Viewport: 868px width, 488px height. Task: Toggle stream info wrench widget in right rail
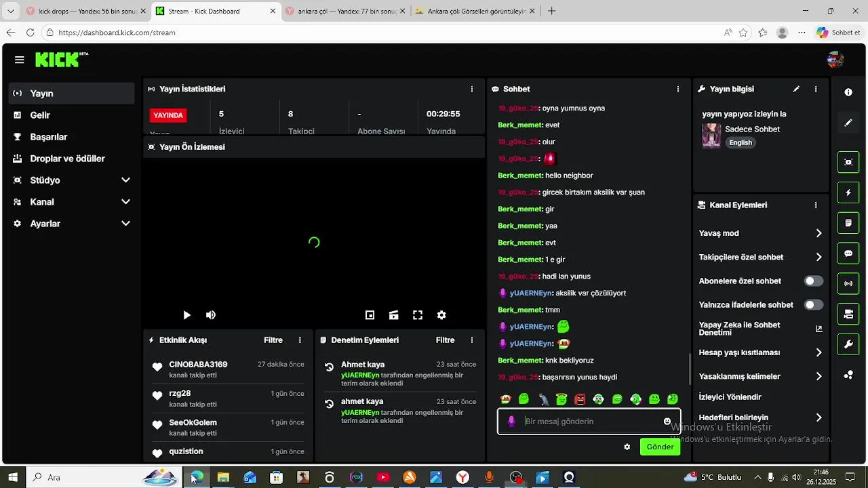(x=848, y=344)
